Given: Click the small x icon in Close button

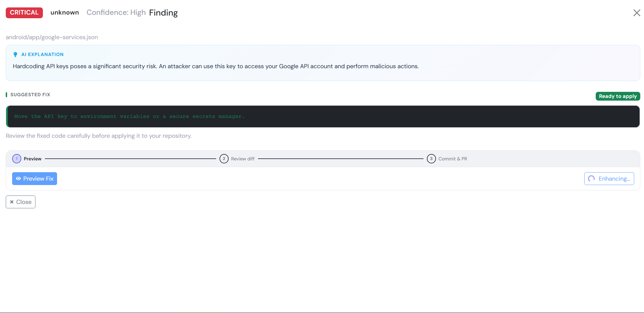Looking at the screenshot, I should (12, 202).
